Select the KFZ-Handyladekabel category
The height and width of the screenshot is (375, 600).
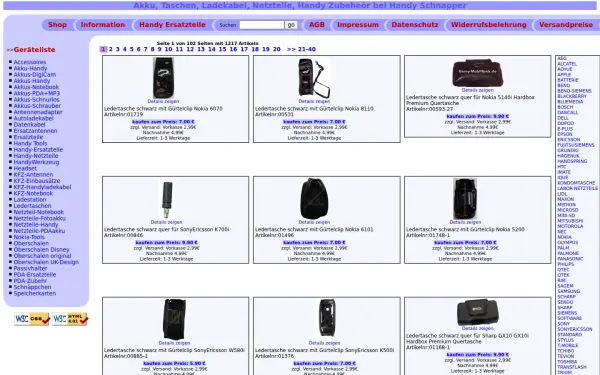tap(42, 187)
